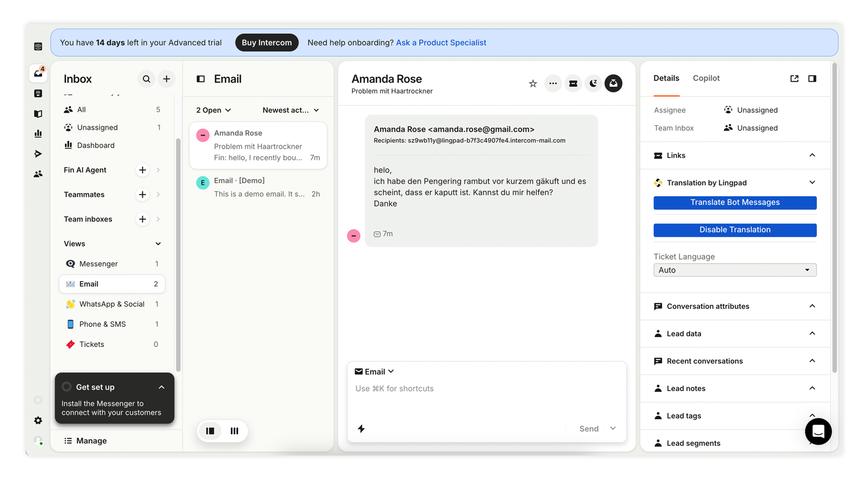The image size is (868, 479).
Task: Open the Ticket Language Auto dropdown
Action: click(x=735, y=271)
